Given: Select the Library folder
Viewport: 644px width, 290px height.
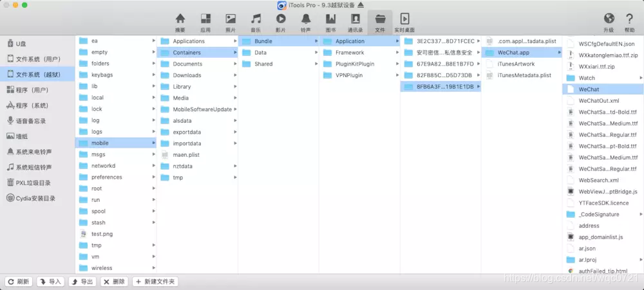Looking at the screenshot, I should (x=198, y=87).
